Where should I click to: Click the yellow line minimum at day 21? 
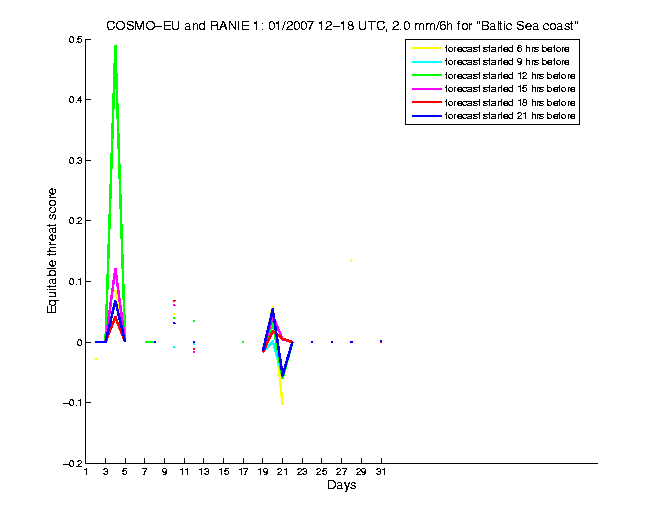[282, 402]
